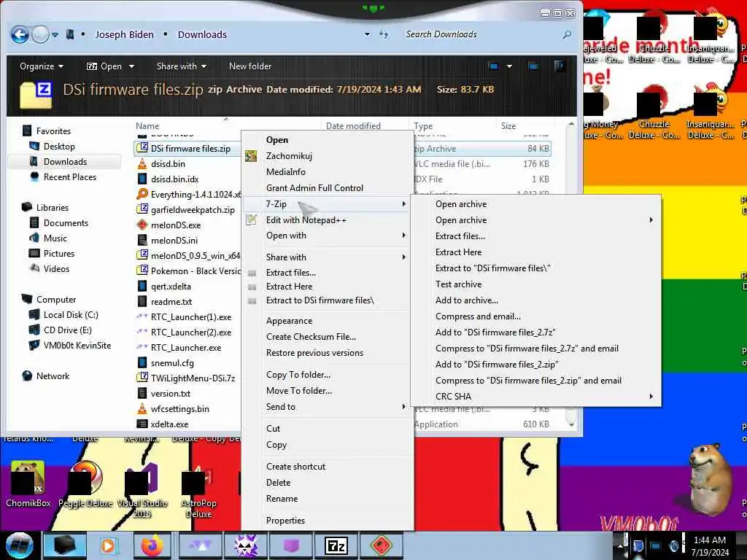Click the help icon in Explorer toolbar
Image resolution: width=747 pixels, height=560 pixels.
pos(560,66)
